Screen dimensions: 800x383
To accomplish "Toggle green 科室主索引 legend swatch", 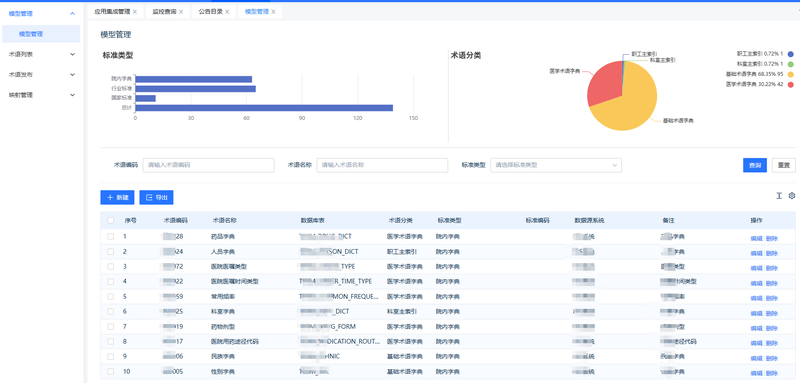I will pos(790,64).
